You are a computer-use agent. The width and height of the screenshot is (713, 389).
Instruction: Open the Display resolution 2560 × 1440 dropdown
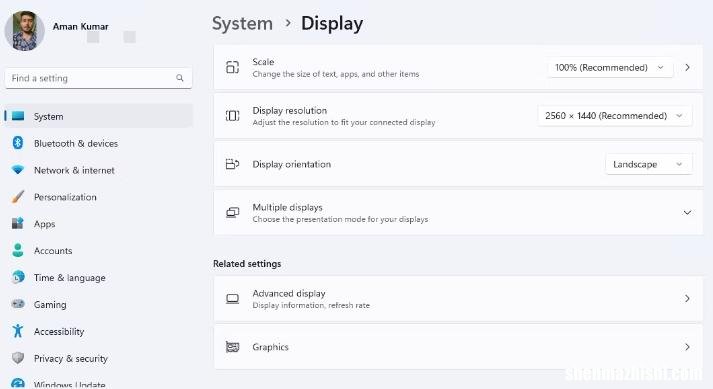[x=615, y=116]
